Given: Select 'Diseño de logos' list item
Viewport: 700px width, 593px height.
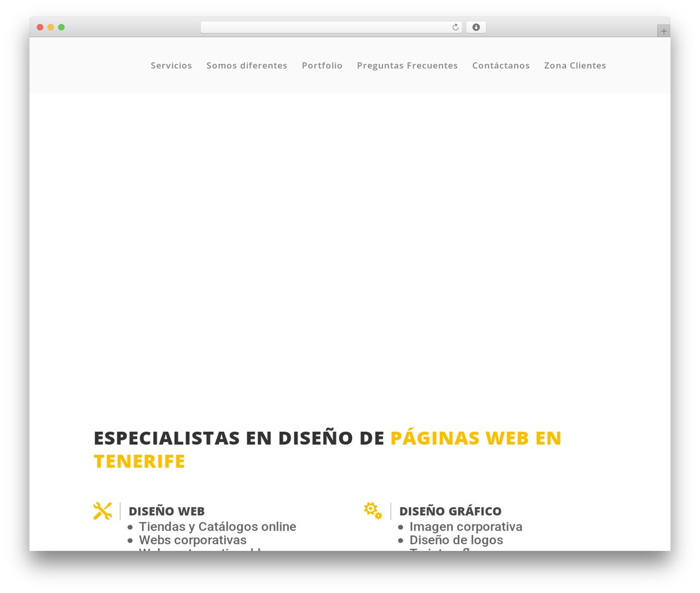Looking at the screenshot, I should coord(456,540).
